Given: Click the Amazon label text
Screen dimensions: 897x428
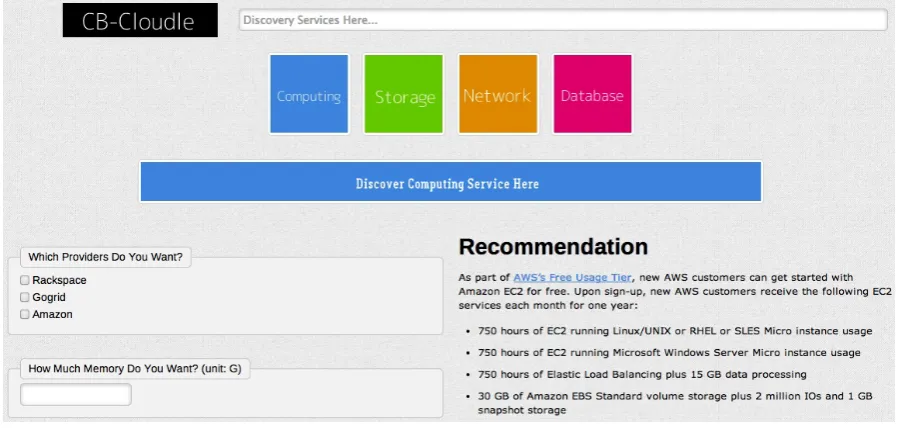Looking at the screenshot, I should point(53,315).
